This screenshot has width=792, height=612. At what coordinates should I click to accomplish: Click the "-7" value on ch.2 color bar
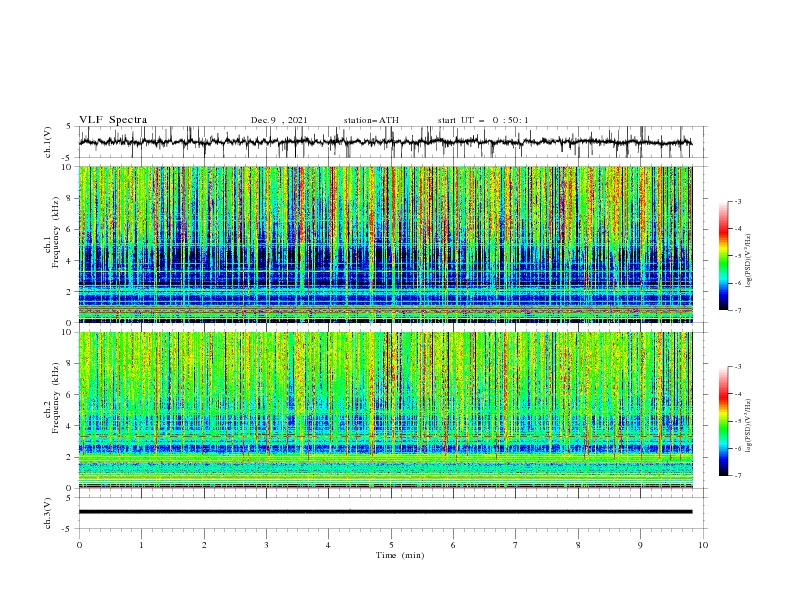click(738, 475)
